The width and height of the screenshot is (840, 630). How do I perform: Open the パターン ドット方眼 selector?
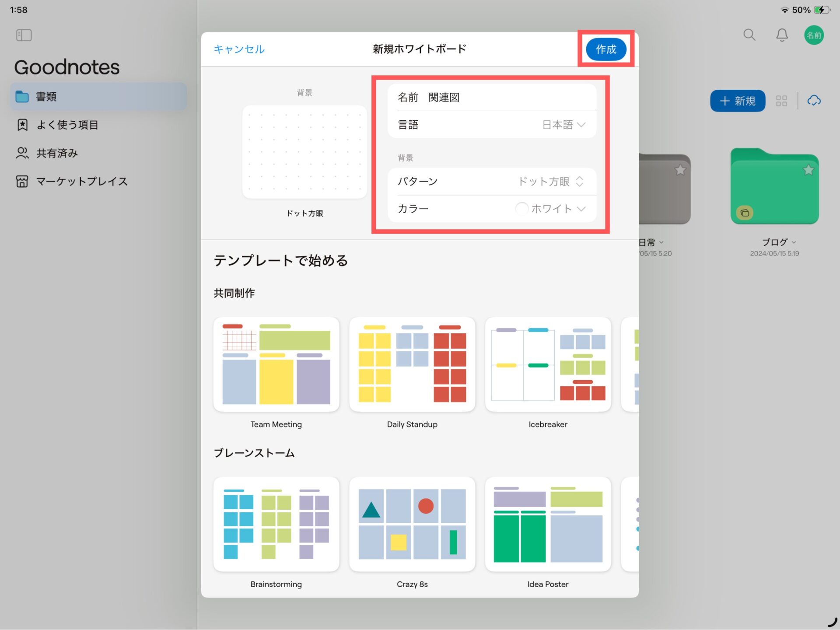click(x=550, y=182)
